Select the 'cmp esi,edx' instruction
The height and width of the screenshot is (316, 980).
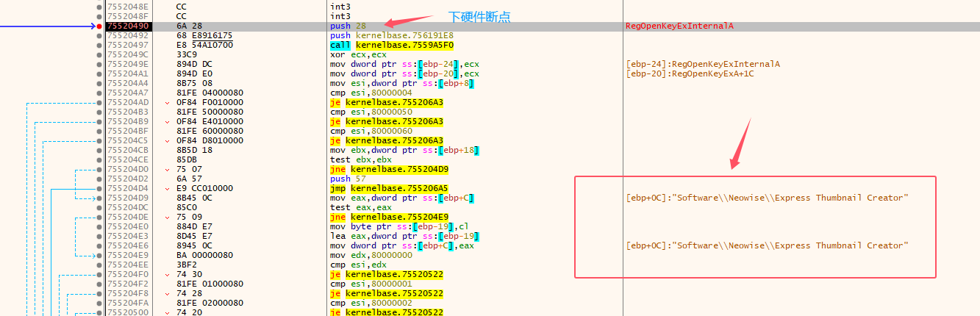point(358,265)
